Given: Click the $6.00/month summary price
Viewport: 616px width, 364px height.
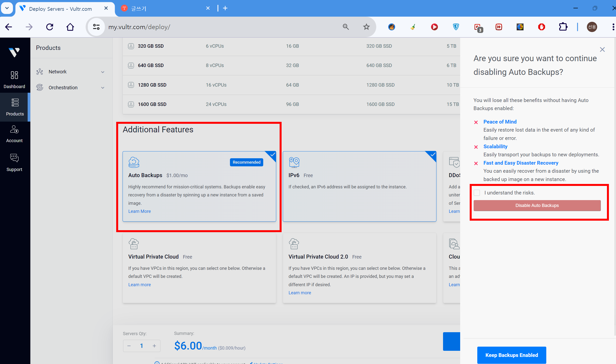Looking at the screenshot, I should (195, 346).
